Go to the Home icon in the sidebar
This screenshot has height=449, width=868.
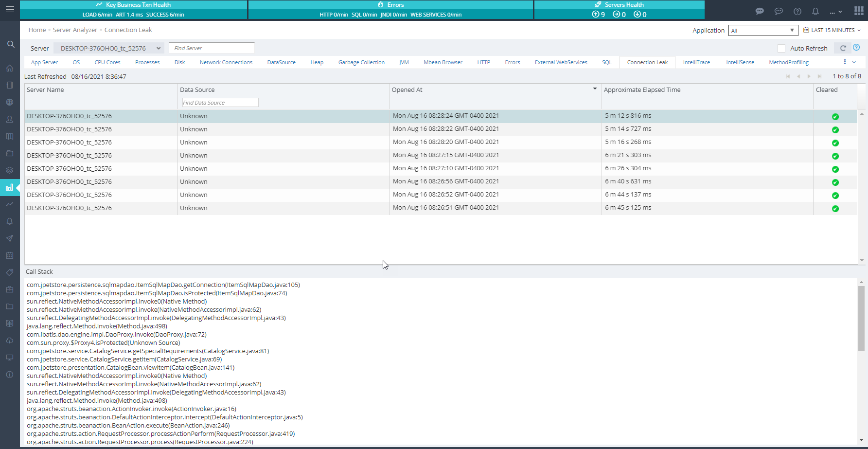tap(10, 68)
